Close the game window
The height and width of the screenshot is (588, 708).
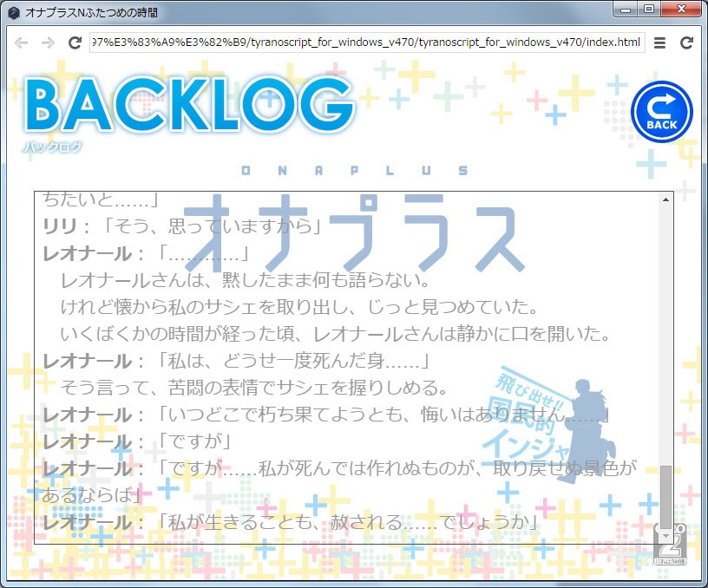tap(681, 10)
